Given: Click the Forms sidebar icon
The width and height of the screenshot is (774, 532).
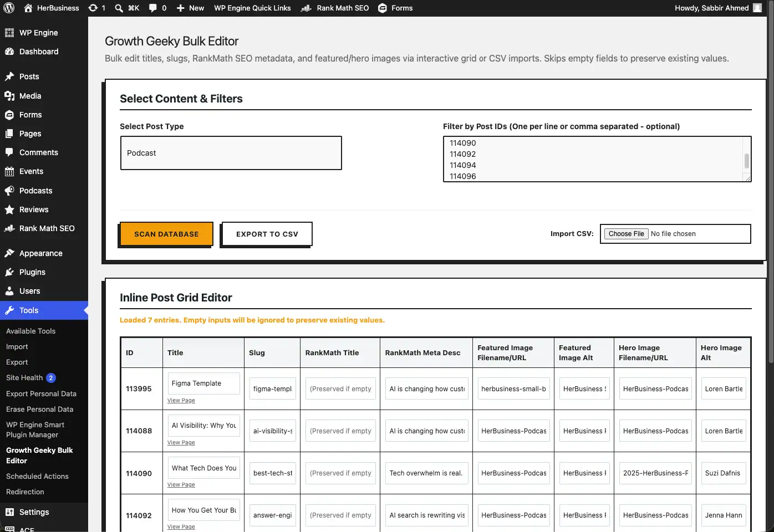Looking at the screenshot, I should 9,115.
